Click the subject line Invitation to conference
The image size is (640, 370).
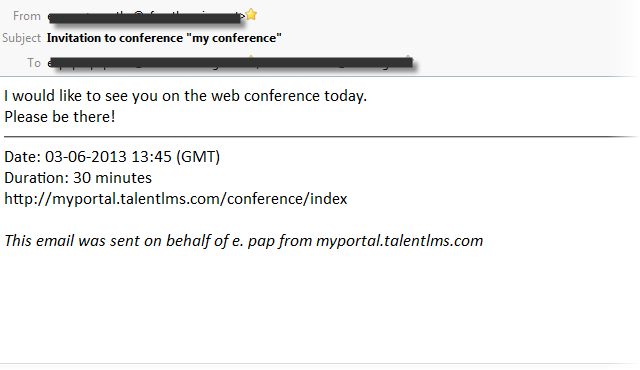164,38
